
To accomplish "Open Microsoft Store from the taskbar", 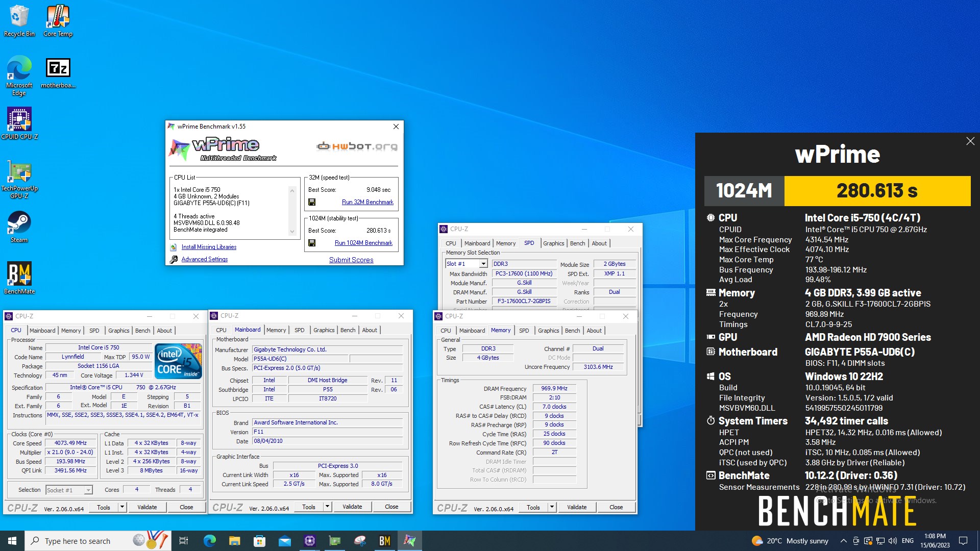I will click(x=259, y=541).
